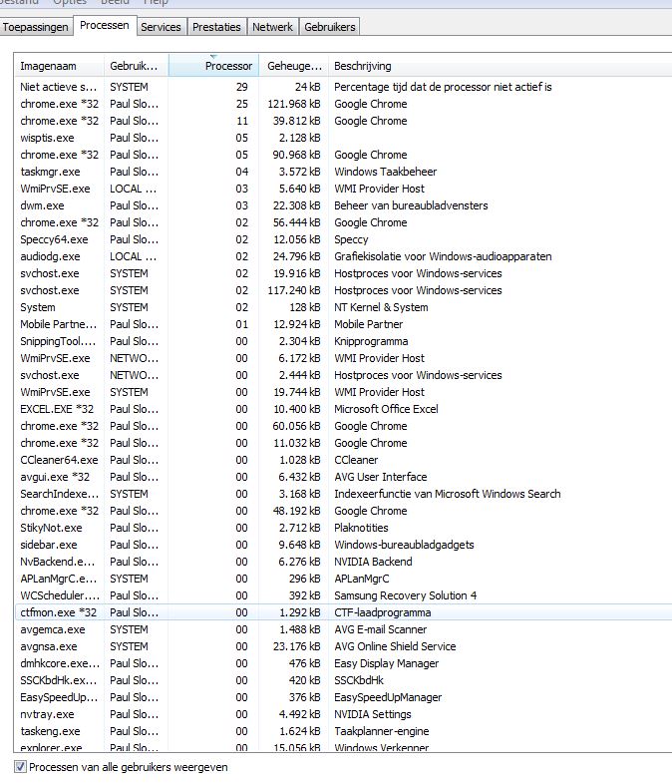Open the Prestaties tab
This screenshot has height=784, width=672.
(x=216, y=27)
